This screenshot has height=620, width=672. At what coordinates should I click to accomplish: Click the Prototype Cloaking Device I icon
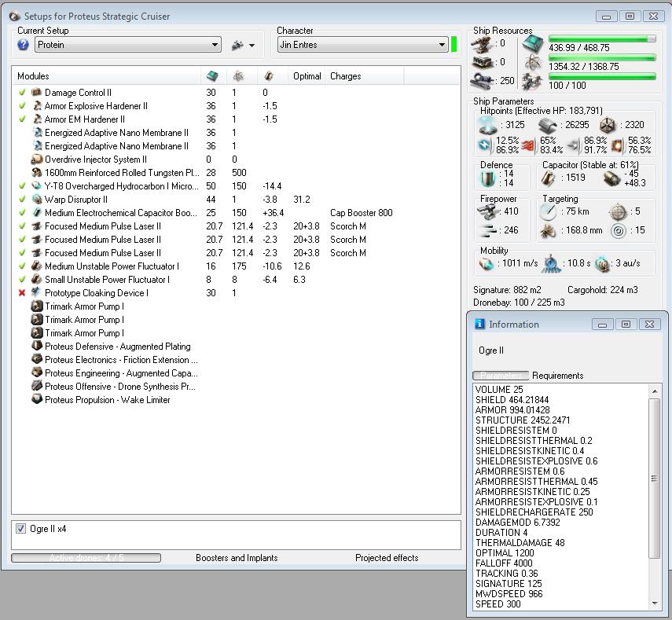pyautogui.click(x=36, y=293)
